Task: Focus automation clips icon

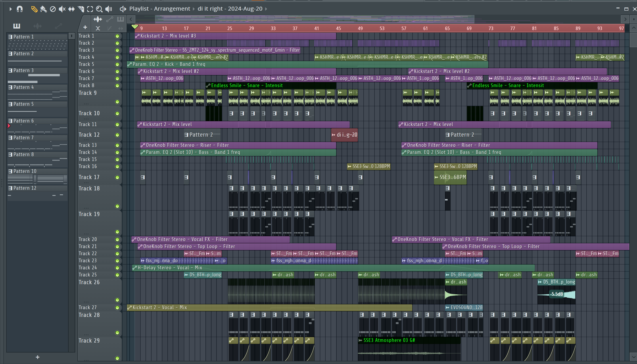Action: pyautogui.click(x=109, y=19)
